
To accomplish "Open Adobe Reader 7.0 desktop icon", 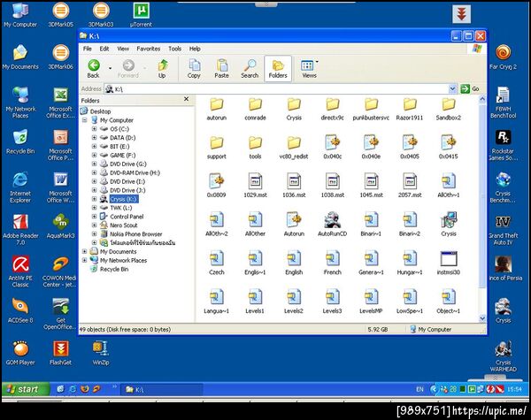I will [20, 230].
